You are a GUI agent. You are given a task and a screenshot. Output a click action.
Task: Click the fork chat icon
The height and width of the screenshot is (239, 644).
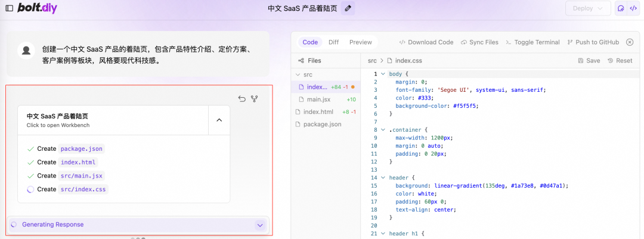click(x=255, y=99)
